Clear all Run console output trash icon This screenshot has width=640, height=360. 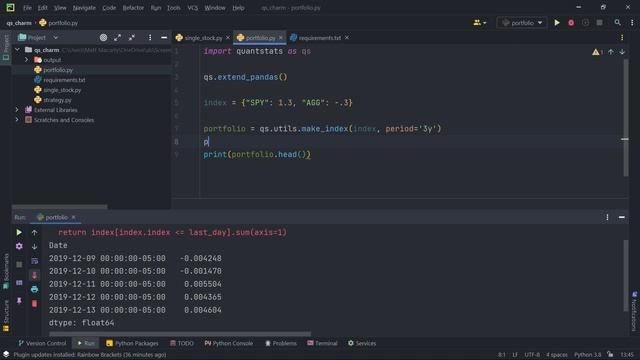pyautogui.click(x=34, y=304)
